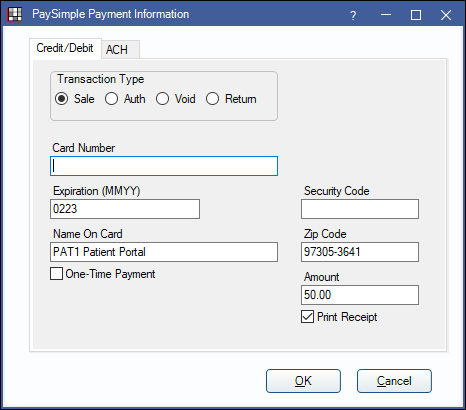Minimize the PaySimple Payment Information window
The height and width of the screenshot is (410, 466).
coord(386,15)
